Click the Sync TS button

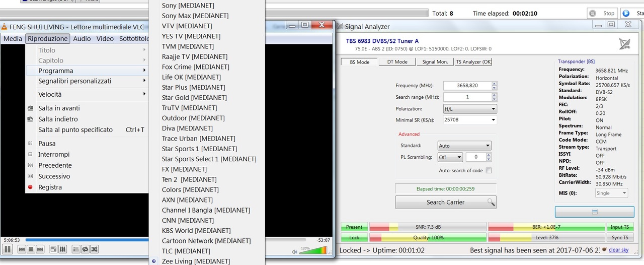coord(620,237)
